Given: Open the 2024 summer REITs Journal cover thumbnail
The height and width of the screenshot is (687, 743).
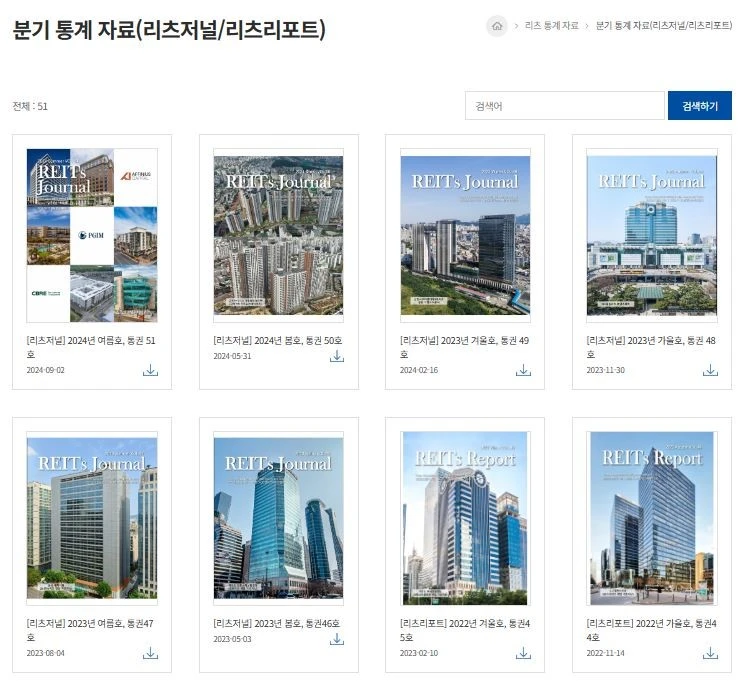Looking at the screenshot, I should click(92, 235).
